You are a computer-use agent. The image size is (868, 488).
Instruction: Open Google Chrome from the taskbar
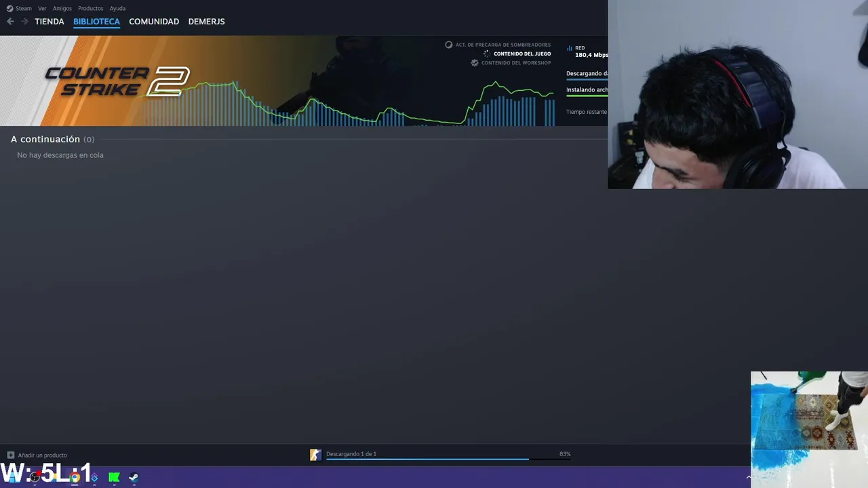pyautogui.click(x=75, y=477)
